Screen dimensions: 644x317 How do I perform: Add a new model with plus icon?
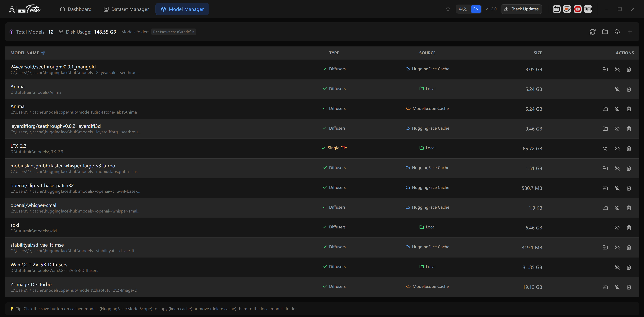pos(630,32)
